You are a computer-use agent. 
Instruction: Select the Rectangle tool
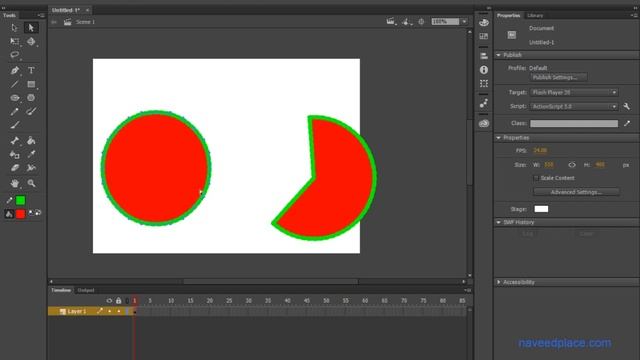(31, 84)
